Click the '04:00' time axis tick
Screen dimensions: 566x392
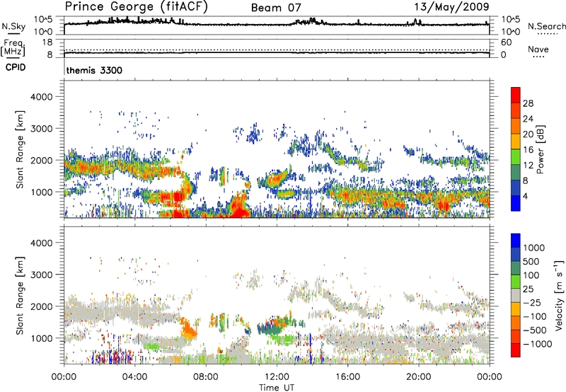coord(134,377)
